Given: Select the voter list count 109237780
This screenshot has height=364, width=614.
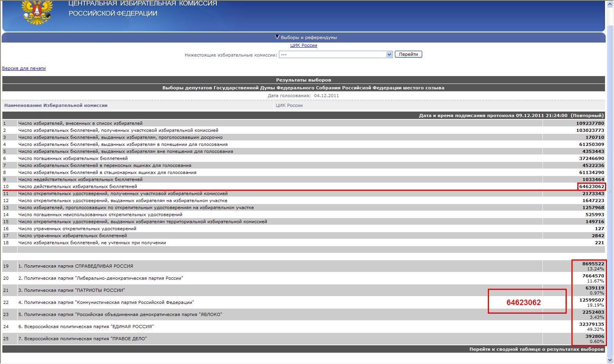Looking at the screenshot, I should coord(590,123).
